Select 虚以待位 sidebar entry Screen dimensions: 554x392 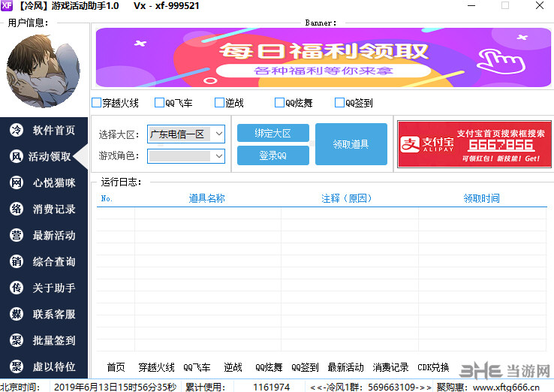click(44, 366)
